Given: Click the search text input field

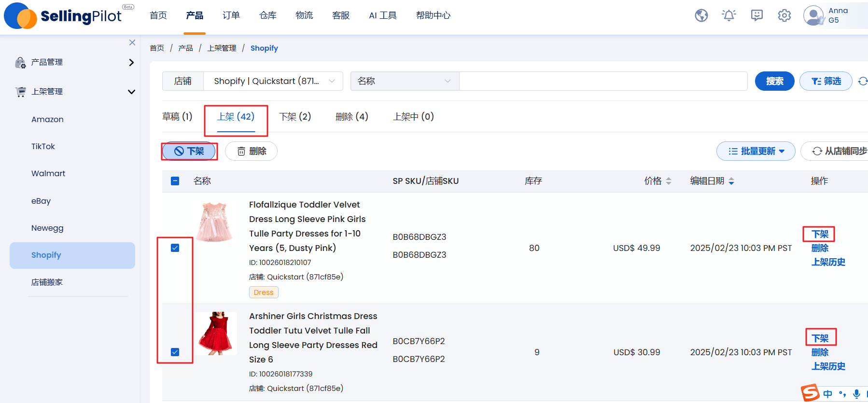Looking at the screenshot, I should tap(602, 81).
